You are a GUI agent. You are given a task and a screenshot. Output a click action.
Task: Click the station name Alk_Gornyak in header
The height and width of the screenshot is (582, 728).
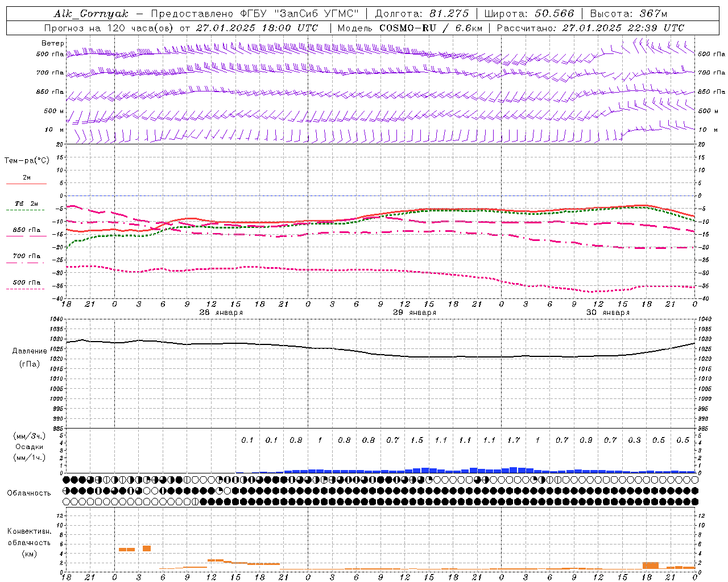pos(91,14)
